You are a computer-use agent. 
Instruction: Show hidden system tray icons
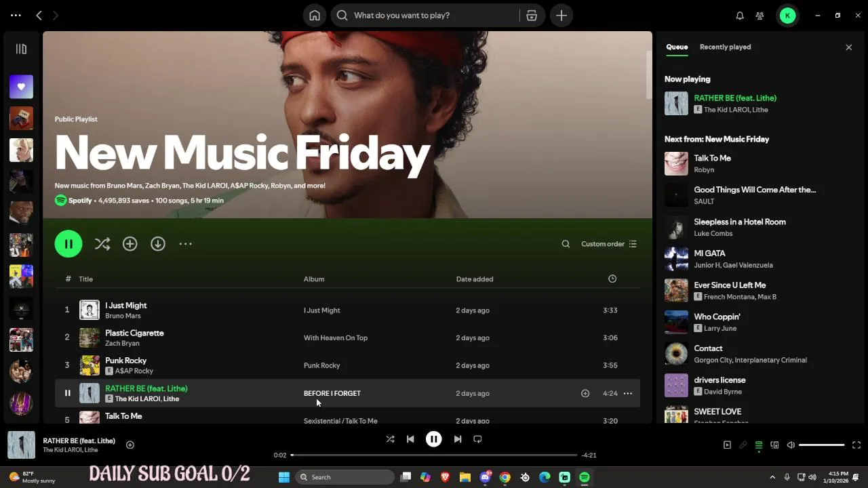tap(772, 477)
